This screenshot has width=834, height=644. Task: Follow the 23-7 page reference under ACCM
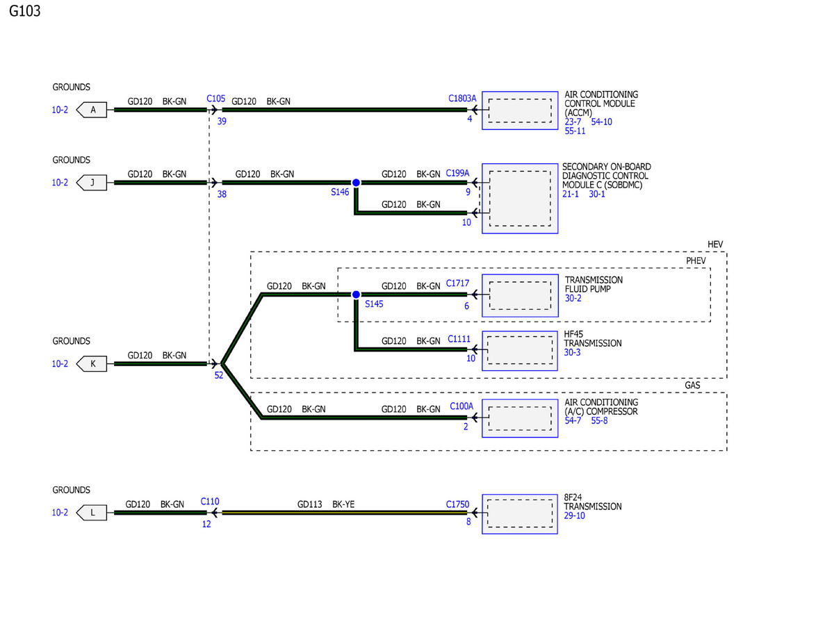pyautogui.click(x=573, y=122)
